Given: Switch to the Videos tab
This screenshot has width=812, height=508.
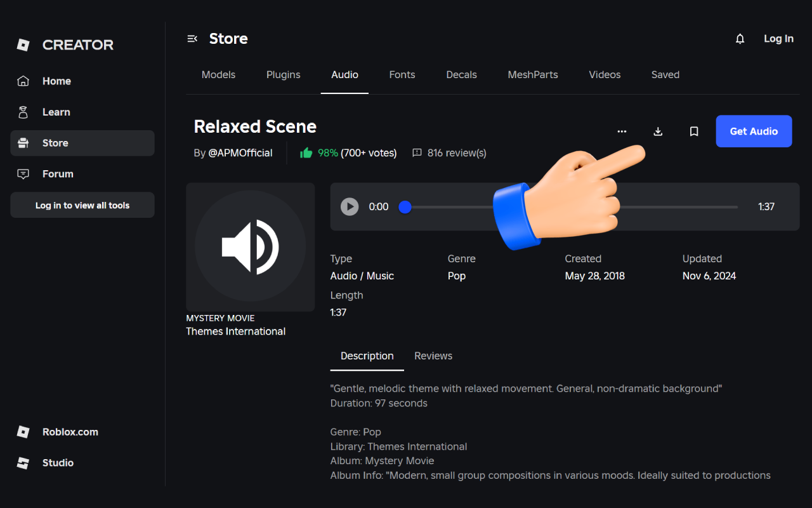Looking at the screenshot, I should pos(605,75).
